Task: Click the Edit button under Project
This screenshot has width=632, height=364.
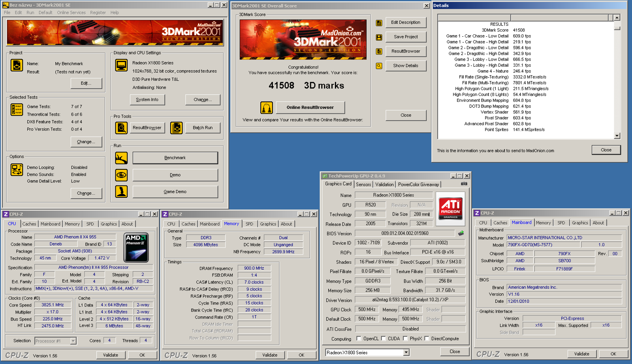Action: (86, 83)
